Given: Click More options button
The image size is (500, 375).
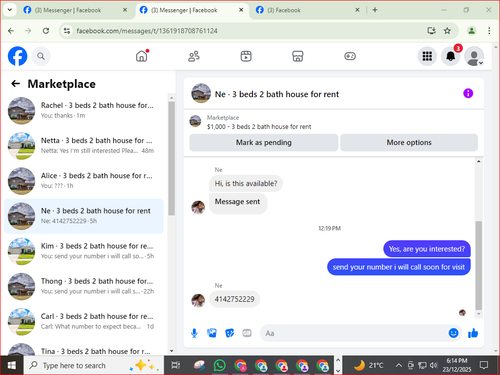Looking at the screenshot, I should pos(409,143).
